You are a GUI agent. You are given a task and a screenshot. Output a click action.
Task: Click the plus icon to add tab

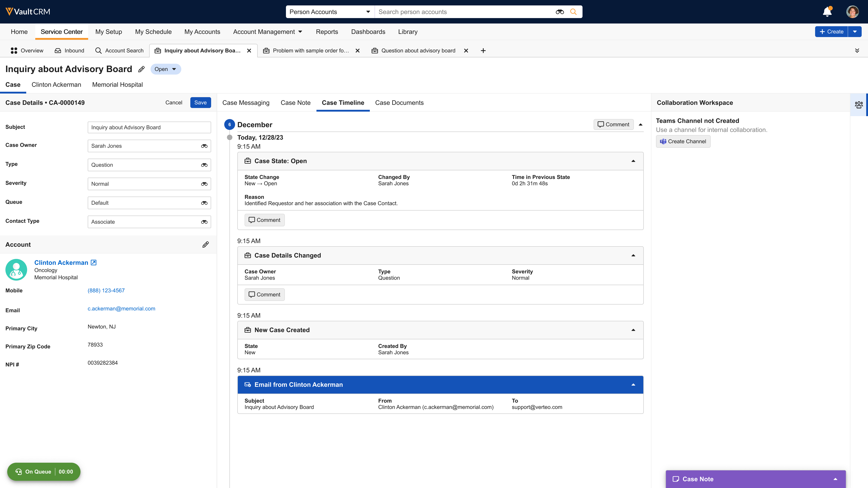point(483,51)
